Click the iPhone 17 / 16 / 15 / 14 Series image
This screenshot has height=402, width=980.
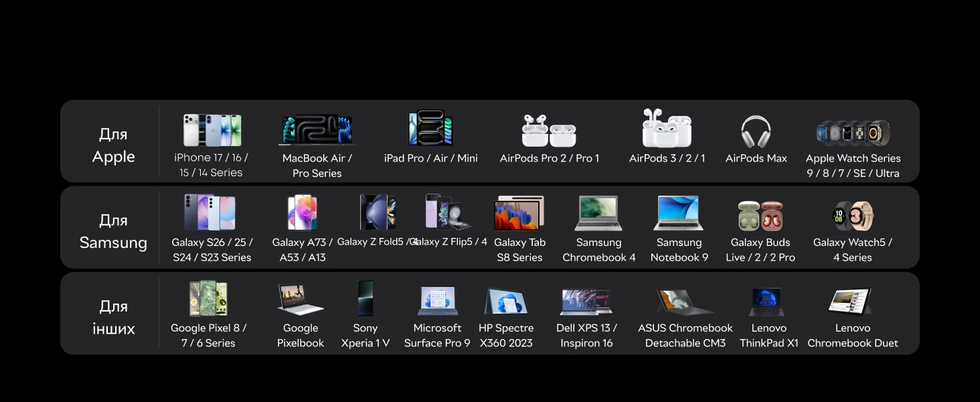tap(212, 130)
